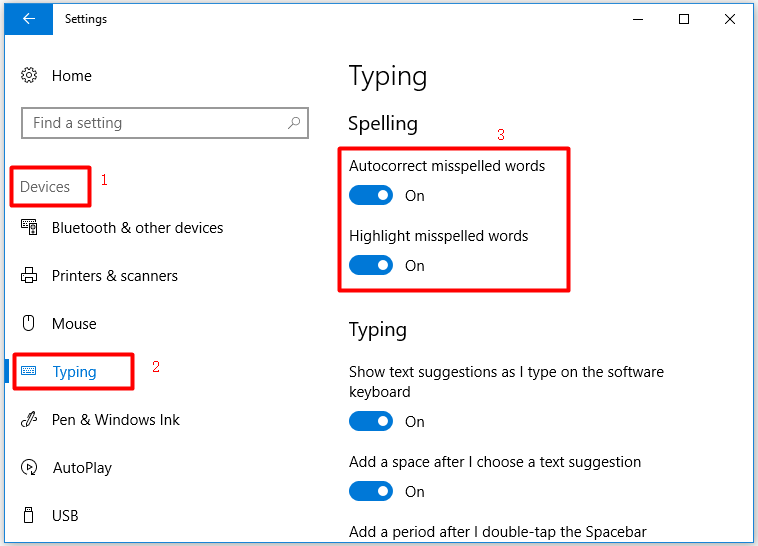Click the Typing keyboard icon

[x=29, y=371]
